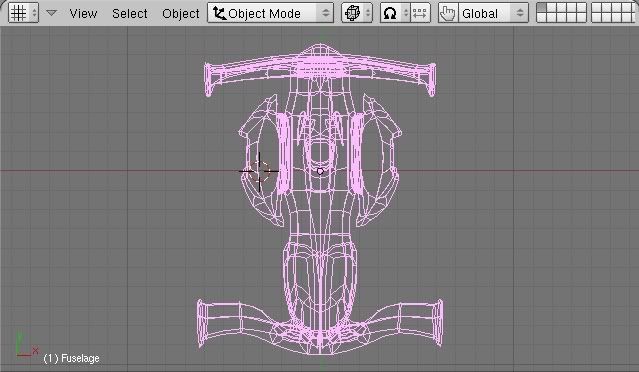Open the Global orientation dropdown
639x372 pixels.
pyautogui.click(x=493, y=13)
